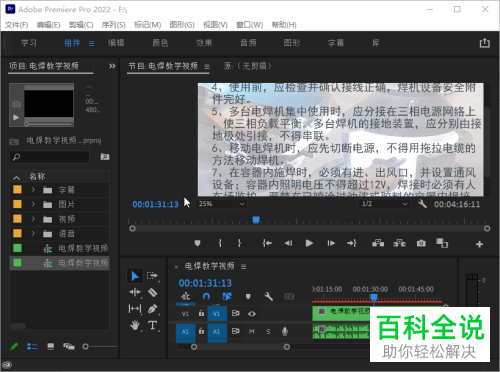Select the Hand tool
The image size is (500, 372).
pos(135,325)
